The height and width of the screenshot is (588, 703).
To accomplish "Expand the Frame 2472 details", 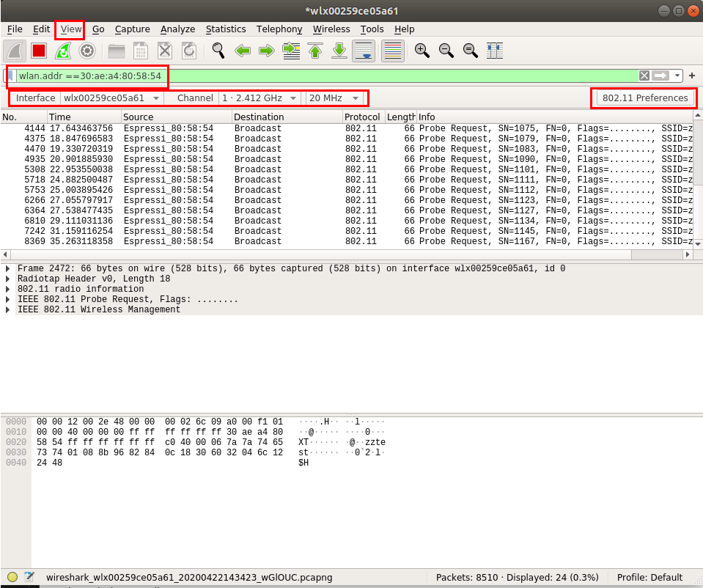I will tap(7, 268).
